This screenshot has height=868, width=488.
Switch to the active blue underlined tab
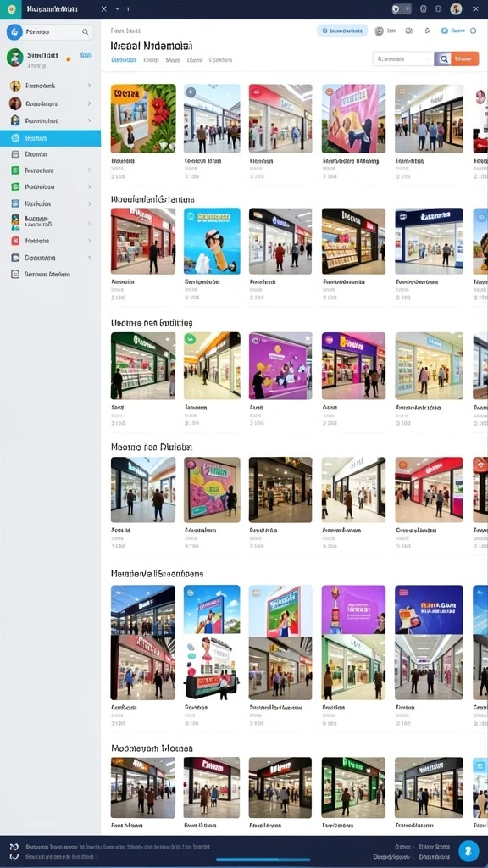pos(122,60)
